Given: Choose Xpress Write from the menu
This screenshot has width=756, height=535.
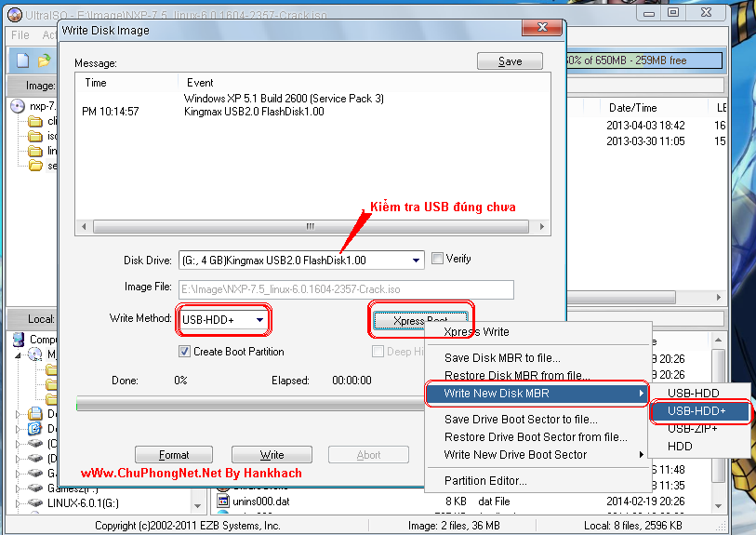Looking at the screenshot, I should 537,332.
